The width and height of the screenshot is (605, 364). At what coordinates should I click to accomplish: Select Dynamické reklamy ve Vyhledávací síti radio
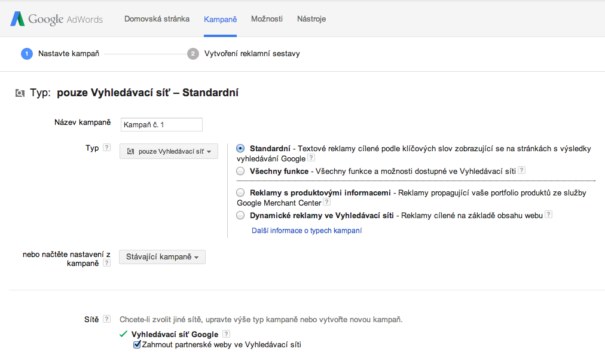(x=240, y=215)
